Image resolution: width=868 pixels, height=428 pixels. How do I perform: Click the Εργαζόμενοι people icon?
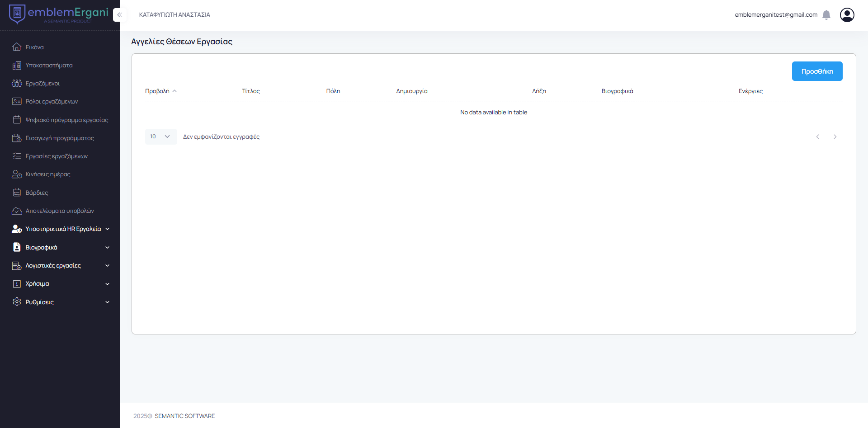[17, 84]
